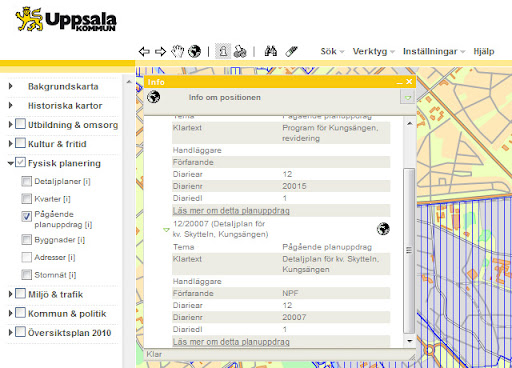This screenshot has width=512, height=368.
Task: Click Förfarande value NPF
Action: point(290,293)
